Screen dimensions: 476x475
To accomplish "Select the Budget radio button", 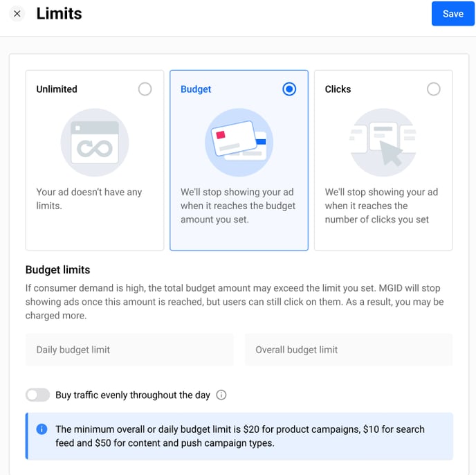I will point(289,89).
